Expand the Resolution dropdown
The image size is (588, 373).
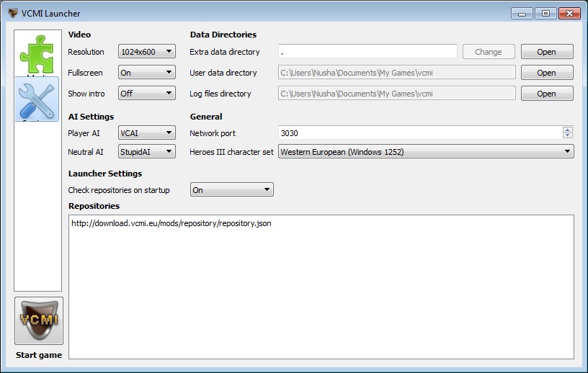[147, 52]
